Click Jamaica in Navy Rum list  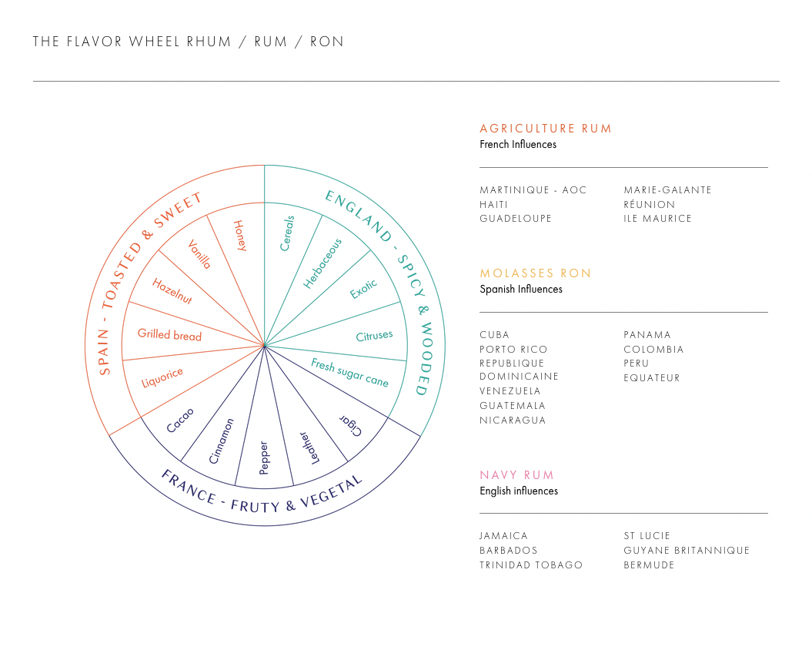pyautogui.click(x=503, y=535)
